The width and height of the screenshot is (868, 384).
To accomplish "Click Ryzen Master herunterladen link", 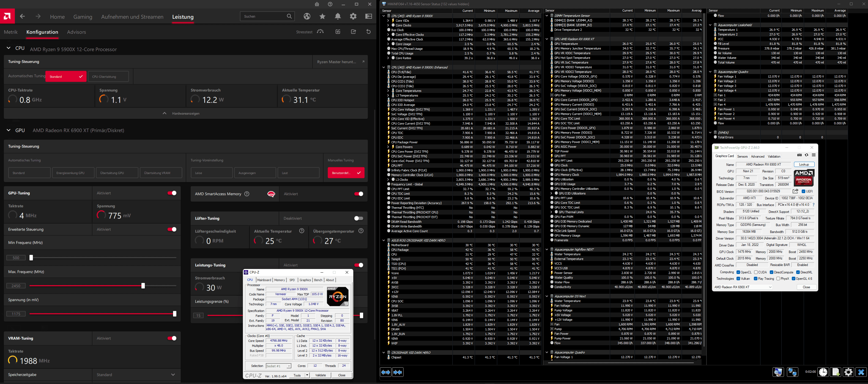I will click(341, 62).
